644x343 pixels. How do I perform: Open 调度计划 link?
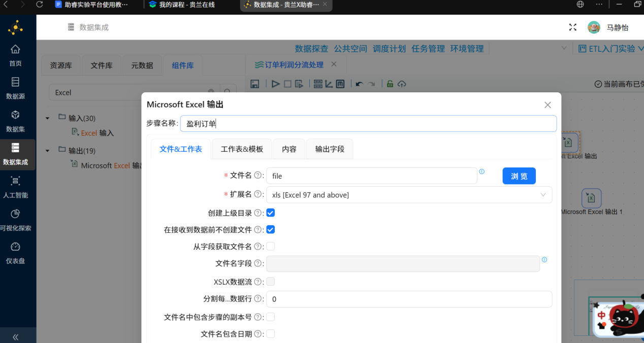point(389,49)
